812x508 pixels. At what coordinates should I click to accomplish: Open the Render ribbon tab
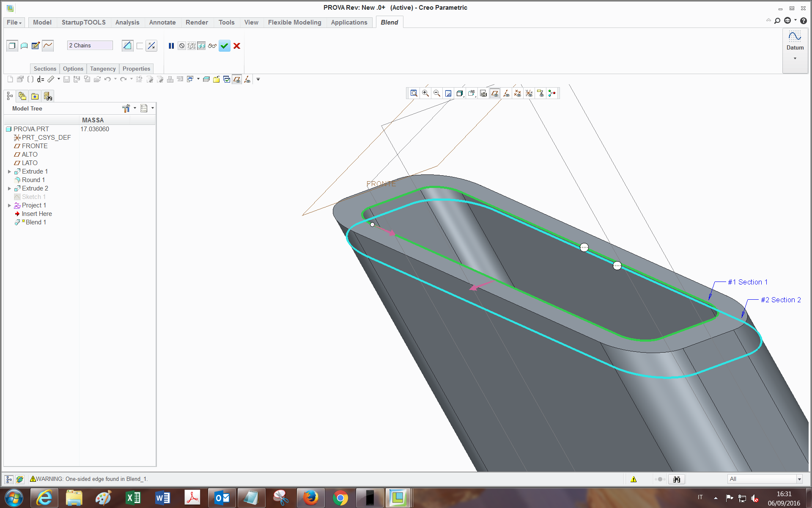tap(197, 22)
